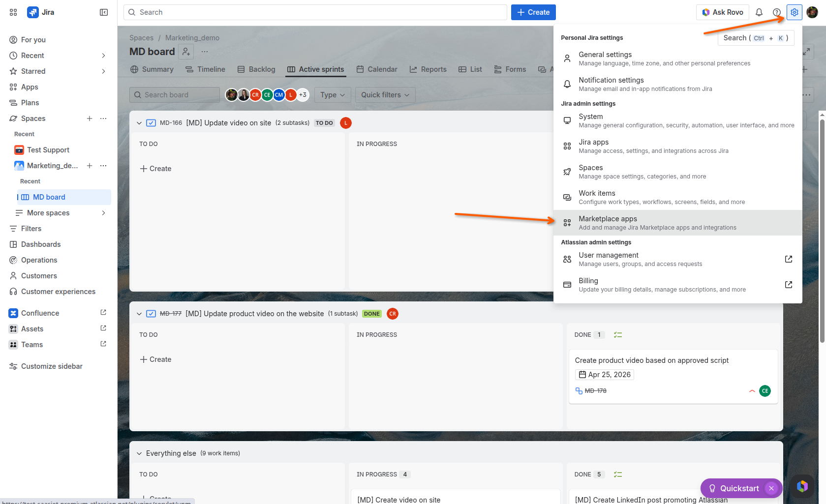Click the Test Support space icon
826x504 pixels.
tap(19, 150)
